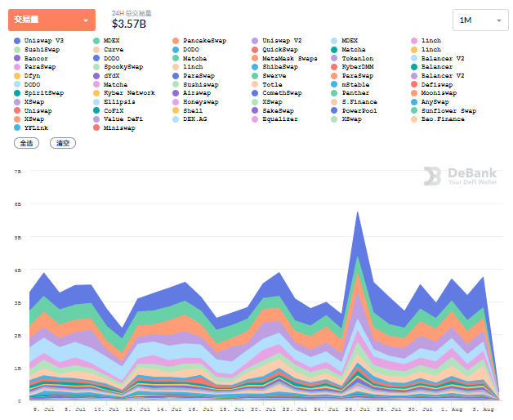Screen dimensions: 513x420
Task: Toggle mStable legend entry
Action: tap(350, 84)
